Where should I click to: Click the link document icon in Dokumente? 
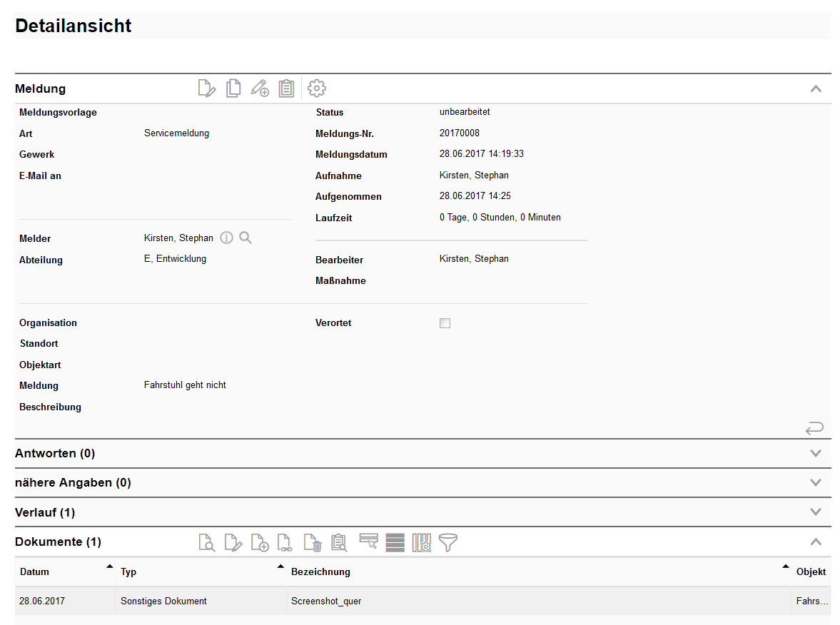(x=285, y=543)
